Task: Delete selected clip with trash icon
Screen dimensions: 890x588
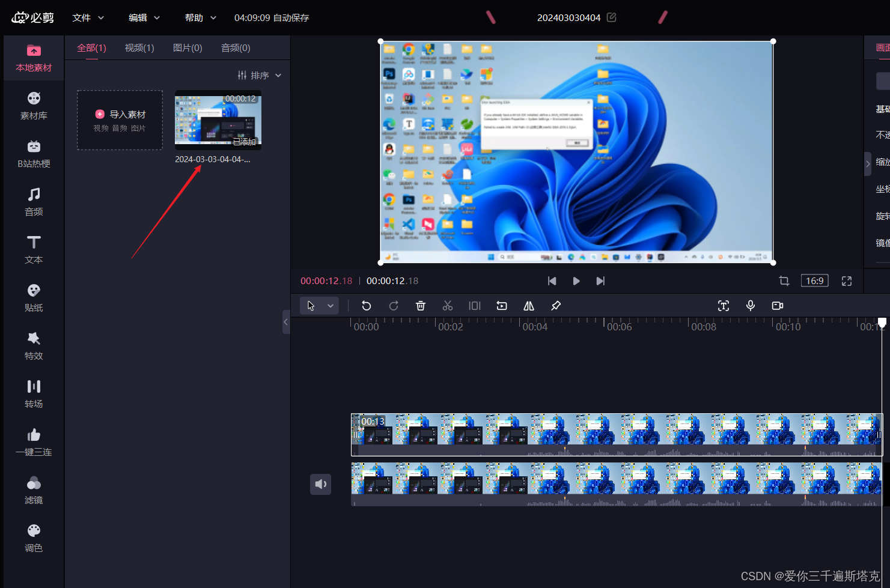Action: point(421,306)
